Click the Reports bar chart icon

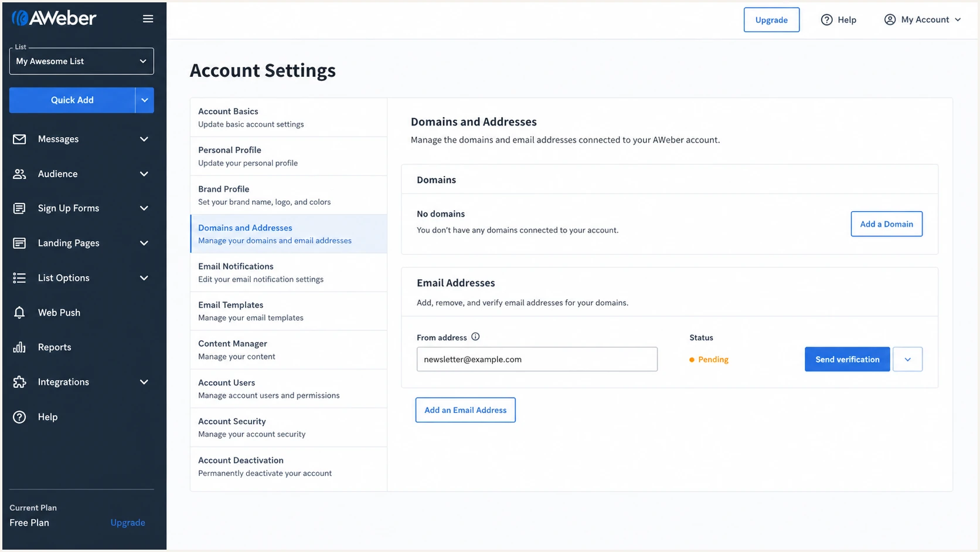[x=19, y=347]
